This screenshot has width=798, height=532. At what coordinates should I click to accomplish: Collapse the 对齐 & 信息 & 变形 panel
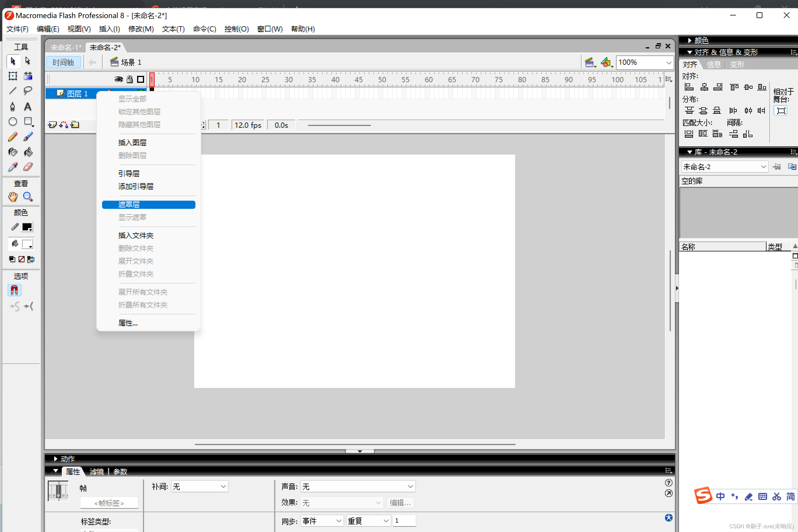689,52
